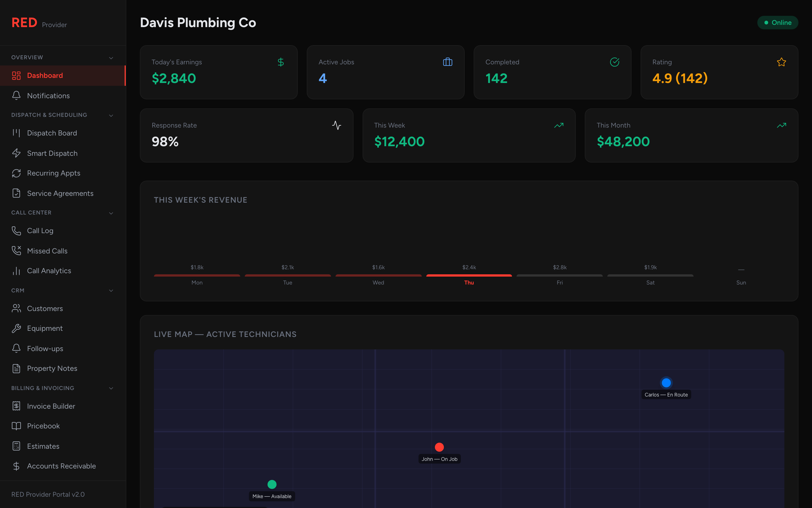Collapse the Overview section chevron
This screenshot has width=812, height=508.
111,58
